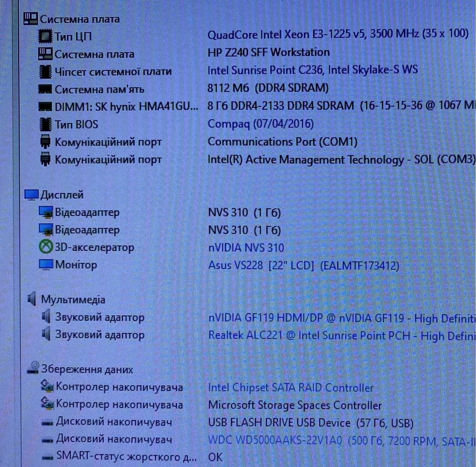This screenshot has height=467, width=476.
Task: Click the Збереження даних section icon
Action: click(33, 368)
